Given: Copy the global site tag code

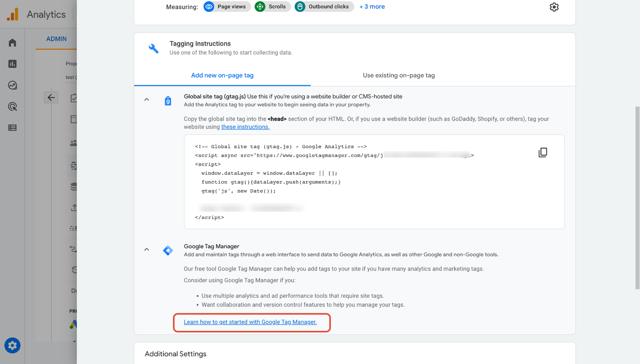Looking at the screenshot, I should tap(543, 153).
